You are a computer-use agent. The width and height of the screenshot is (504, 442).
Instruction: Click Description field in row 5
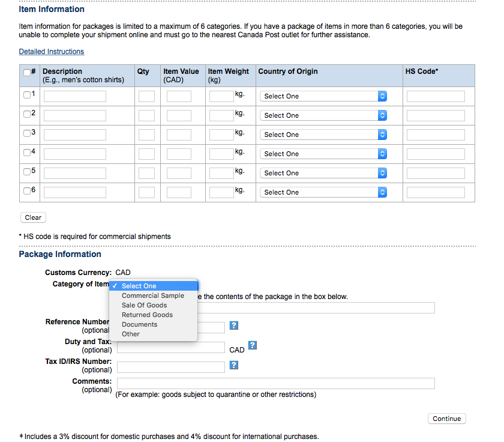75,173
